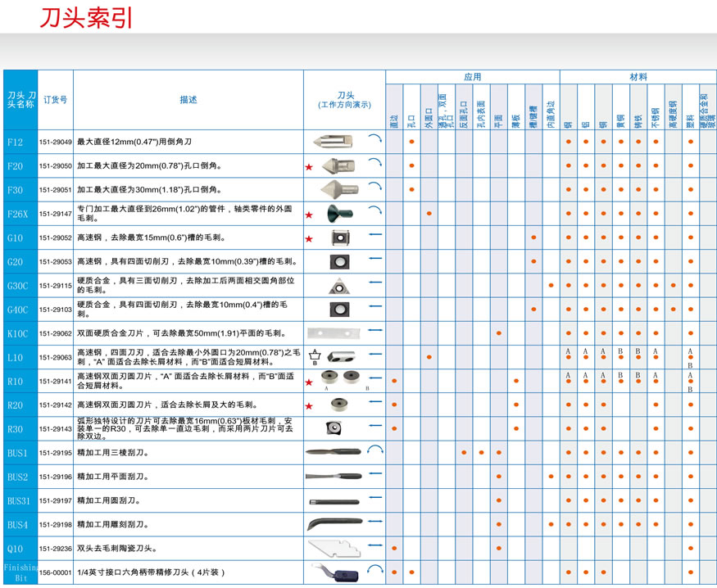This screenshot has width=717, height=588.
Task: Select the F26X blade name cell
Action: point(20,214)
